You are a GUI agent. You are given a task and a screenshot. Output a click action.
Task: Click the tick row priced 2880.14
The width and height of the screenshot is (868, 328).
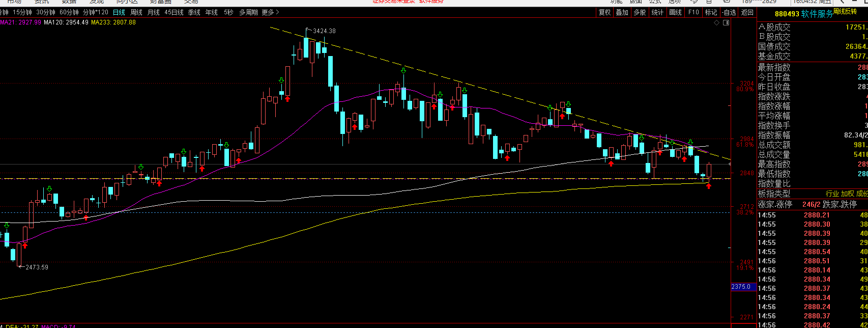point(813,270)
